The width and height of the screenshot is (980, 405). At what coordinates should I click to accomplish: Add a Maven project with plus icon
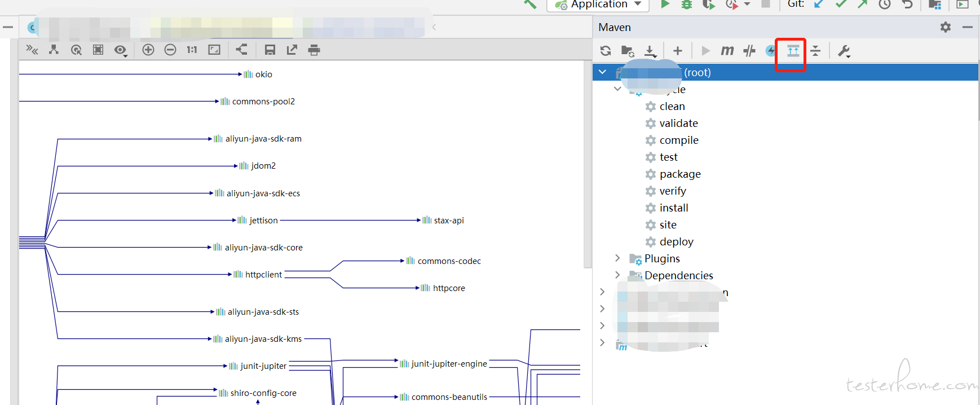pyautogui.click(x=678, y=51)
